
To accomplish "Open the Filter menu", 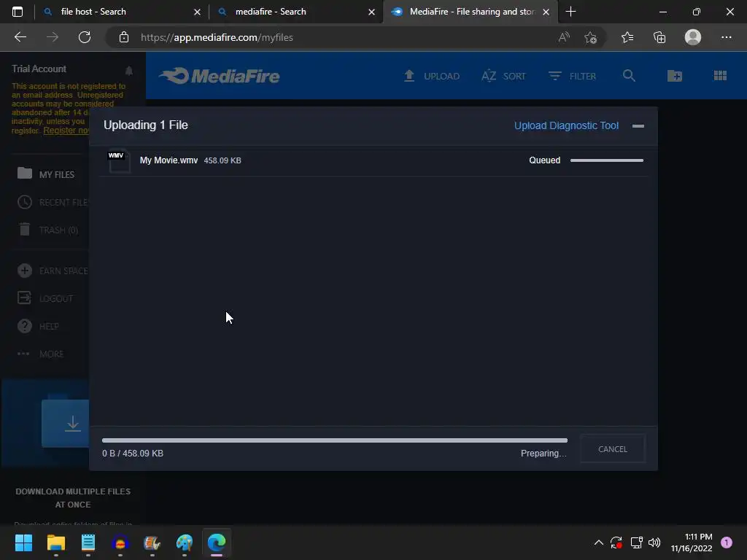I will click(572, 76).
